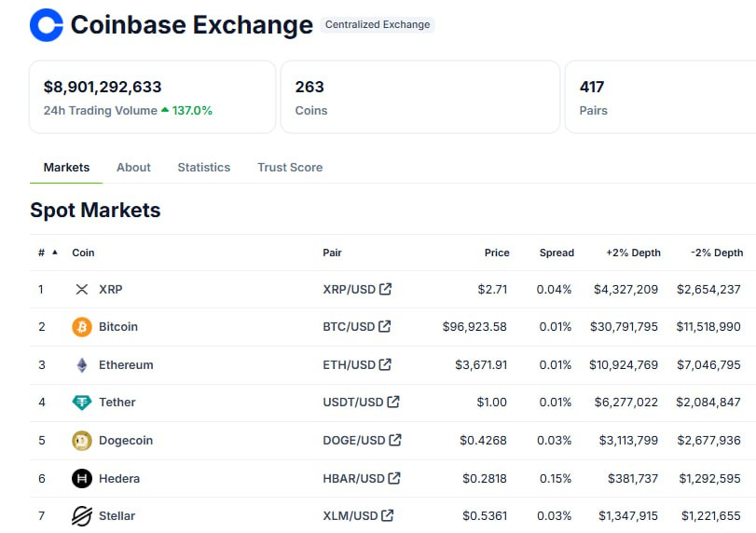Image resolution: width=756 pixels, height=533 pixels.
Task: Click the Spot Markets heading
Action: point(95,210)
